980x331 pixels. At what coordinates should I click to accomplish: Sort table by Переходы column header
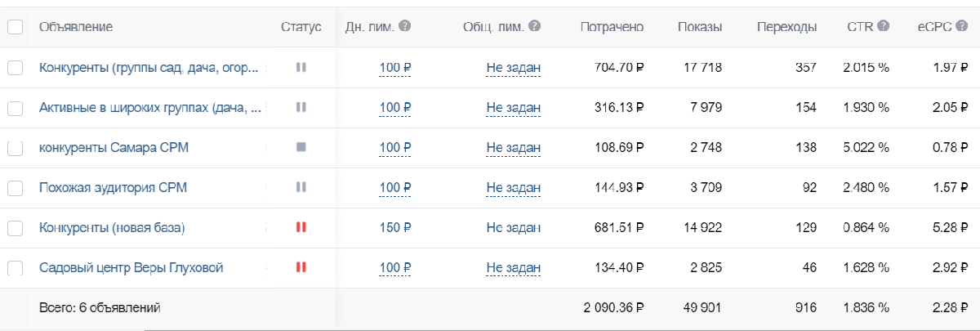tap(786, 28)
